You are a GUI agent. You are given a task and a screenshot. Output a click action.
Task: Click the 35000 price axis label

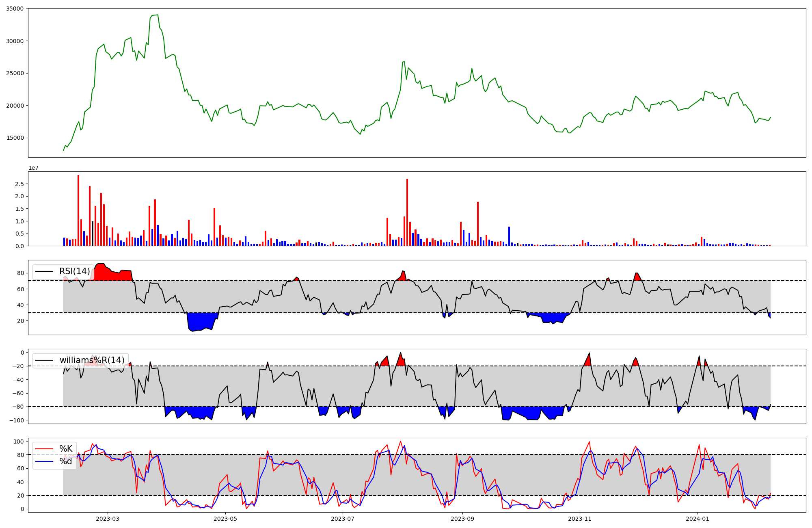[15, 9]
